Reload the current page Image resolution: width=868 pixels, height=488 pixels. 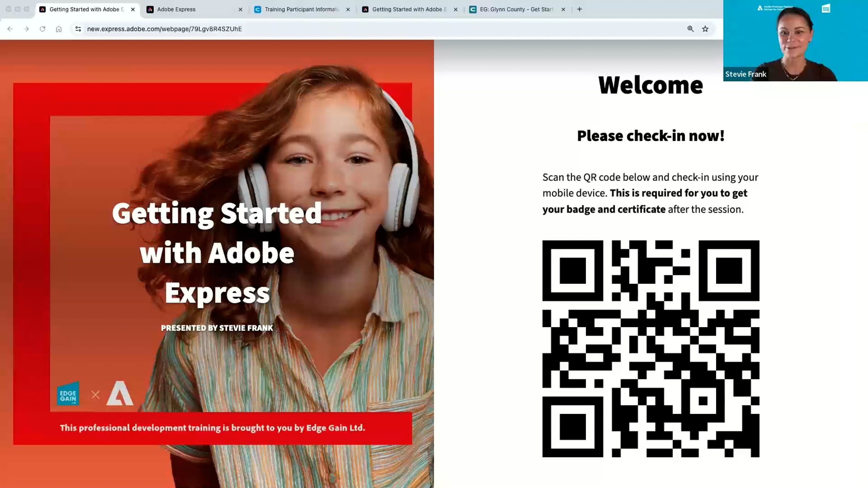point(42,29)
